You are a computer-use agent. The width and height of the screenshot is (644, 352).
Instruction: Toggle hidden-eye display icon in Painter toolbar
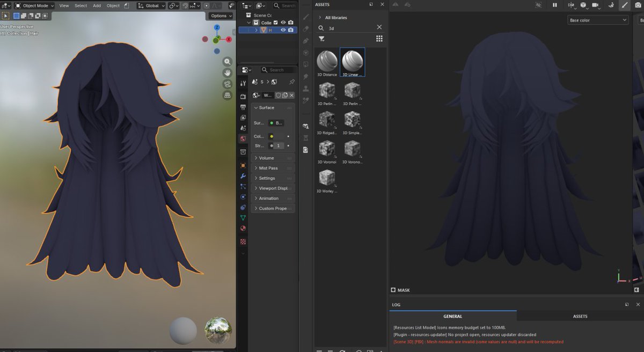[538, 5]
